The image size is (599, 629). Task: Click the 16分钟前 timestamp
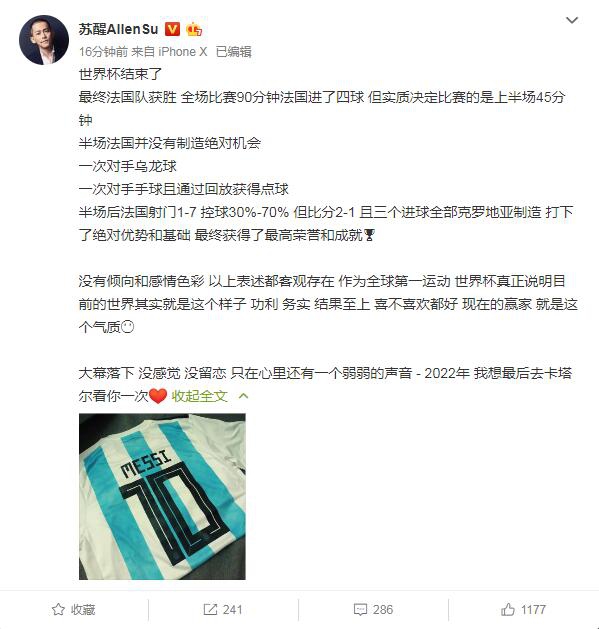(x=103, y=52)
